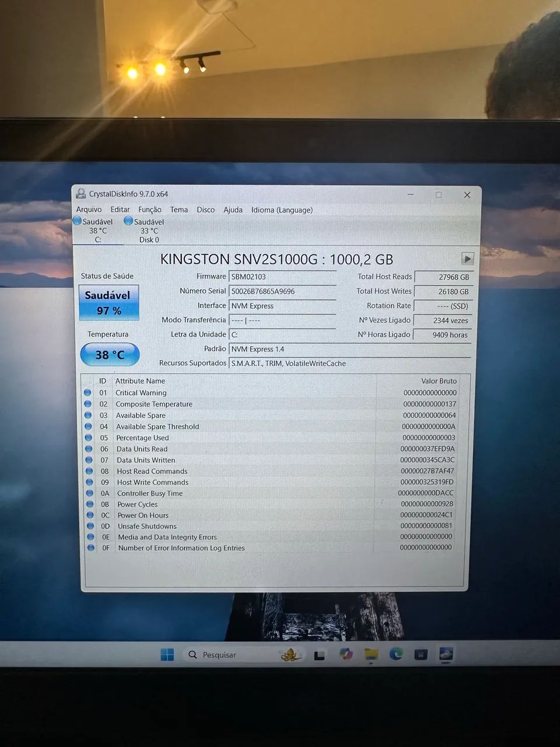560x747 pixels.
Task: Click the Letra da Unidade field
Action: pyautogui.click(x=283, y=334)
